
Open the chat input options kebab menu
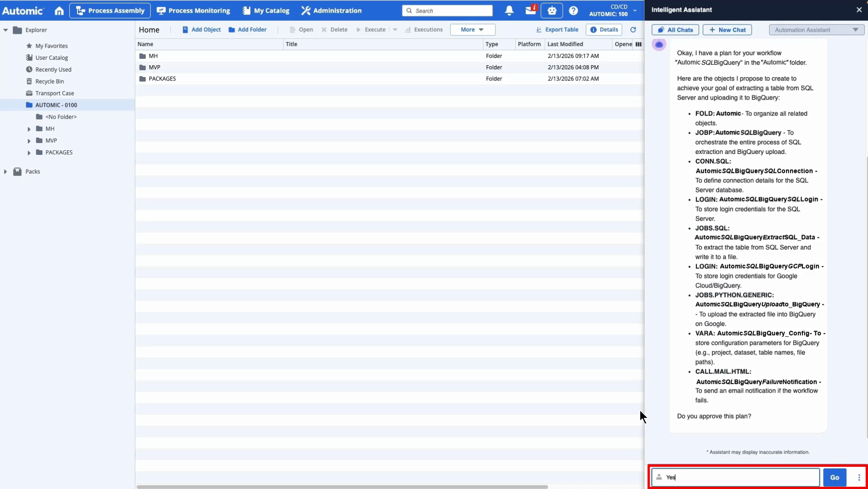859,477
